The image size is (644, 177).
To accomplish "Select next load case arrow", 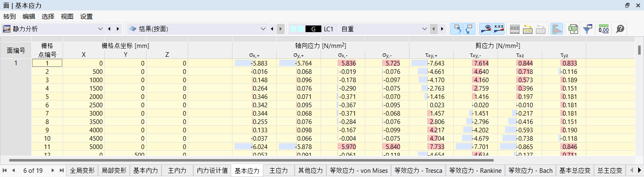I will point(442,29).
